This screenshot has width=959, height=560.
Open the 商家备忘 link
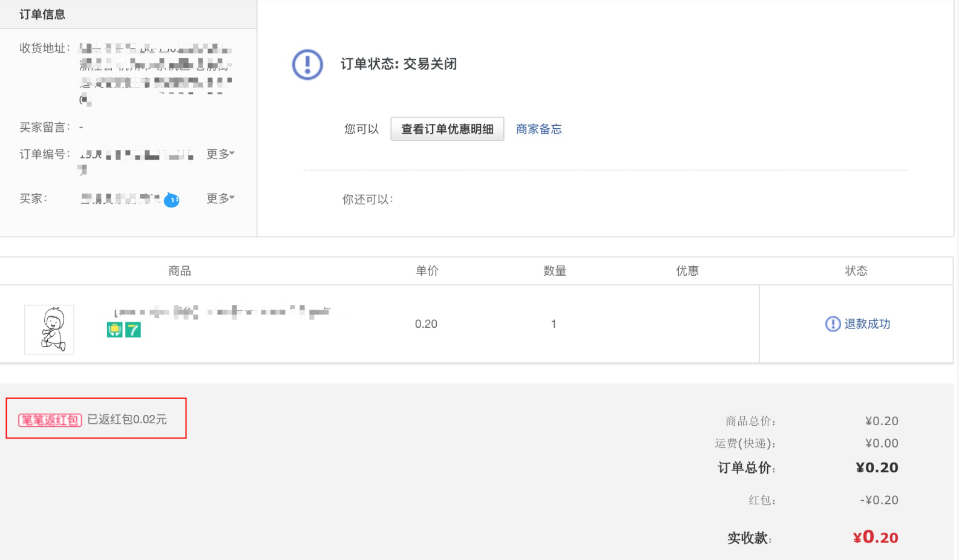point(538,129)
